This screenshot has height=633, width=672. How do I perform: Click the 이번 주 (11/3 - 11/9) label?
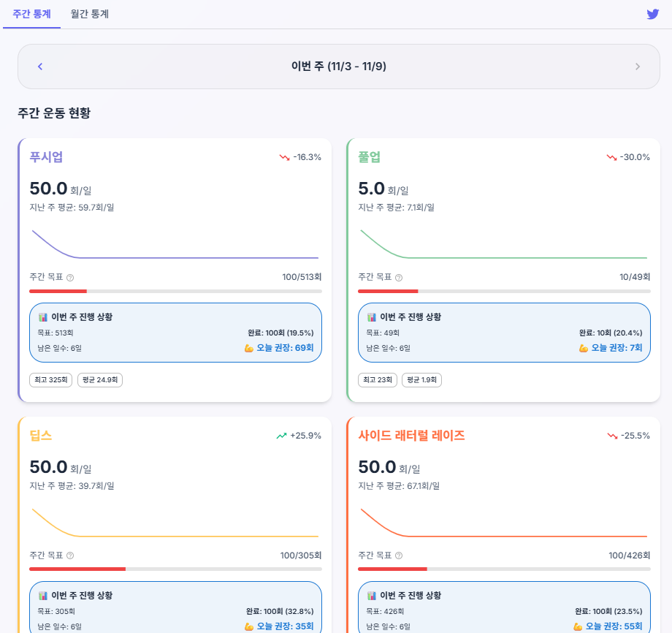[x=339, y=67]
